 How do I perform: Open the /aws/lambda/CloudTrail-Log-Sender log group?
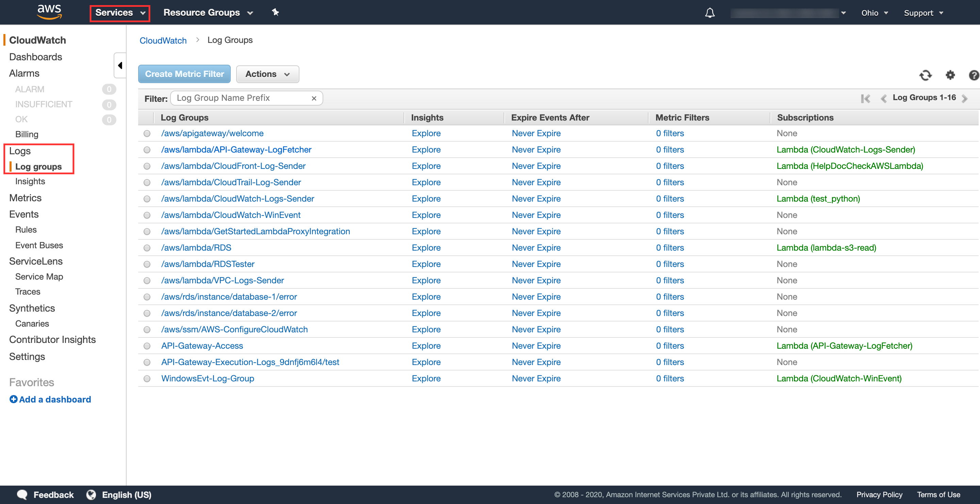point(231,182)
